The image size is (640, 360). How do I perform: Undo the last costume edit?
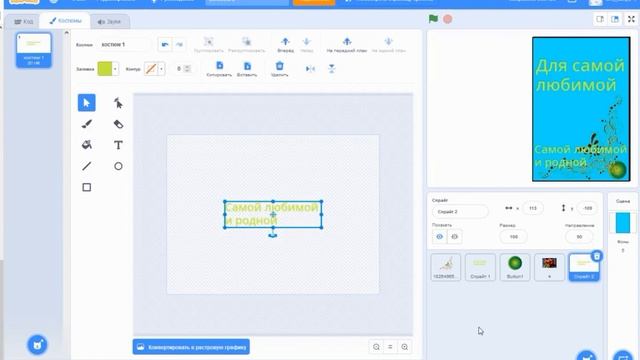pyautogui.click(x=165, y=44)
